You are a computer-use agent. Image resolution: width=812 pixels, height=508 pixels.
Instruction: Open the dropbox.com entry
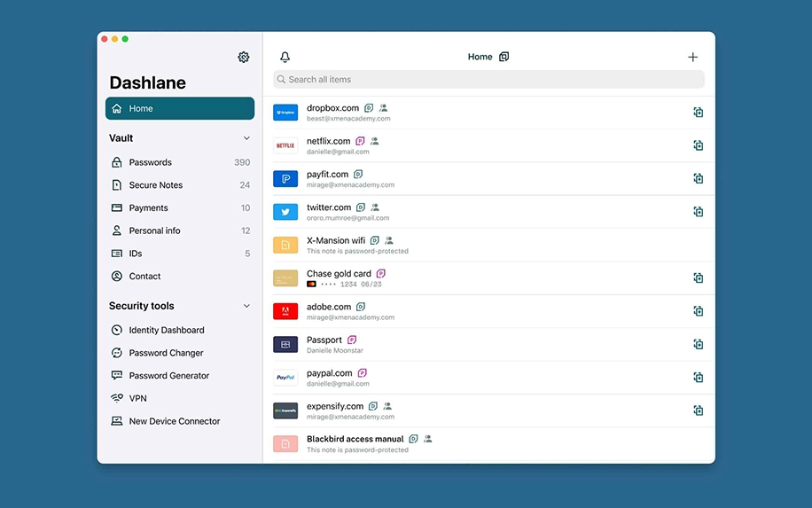click(488, 113)
